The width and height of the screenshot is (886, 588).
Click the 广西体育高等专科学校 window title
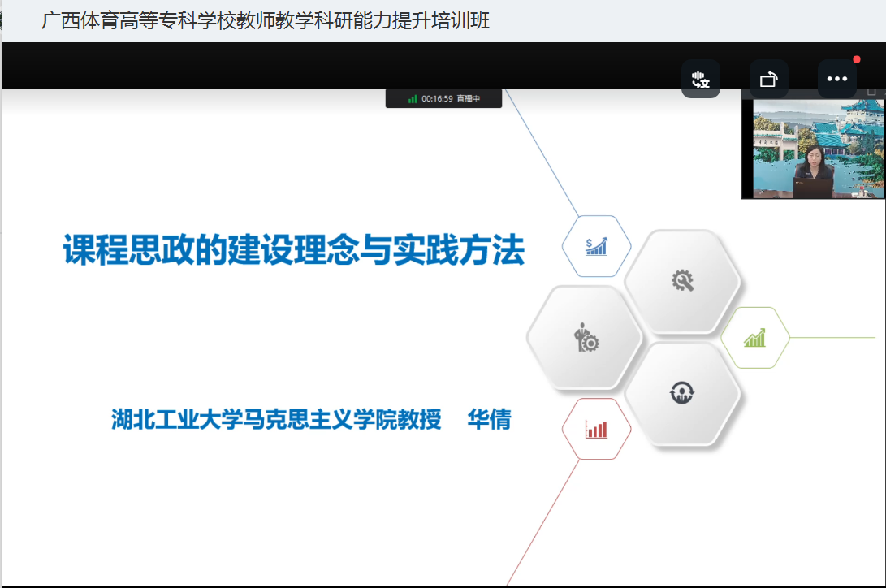pos(266,21)
